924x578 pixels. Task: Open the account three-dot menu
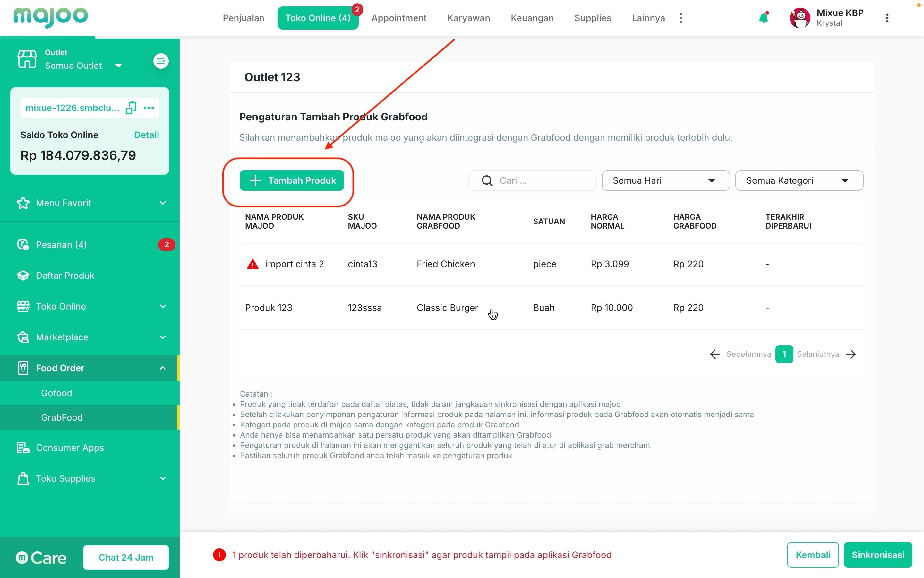click(x=887, y=18)
